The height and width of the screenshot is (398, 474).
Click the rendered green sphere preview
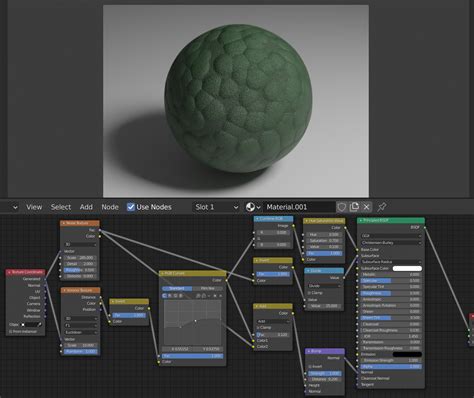(238, 98)
